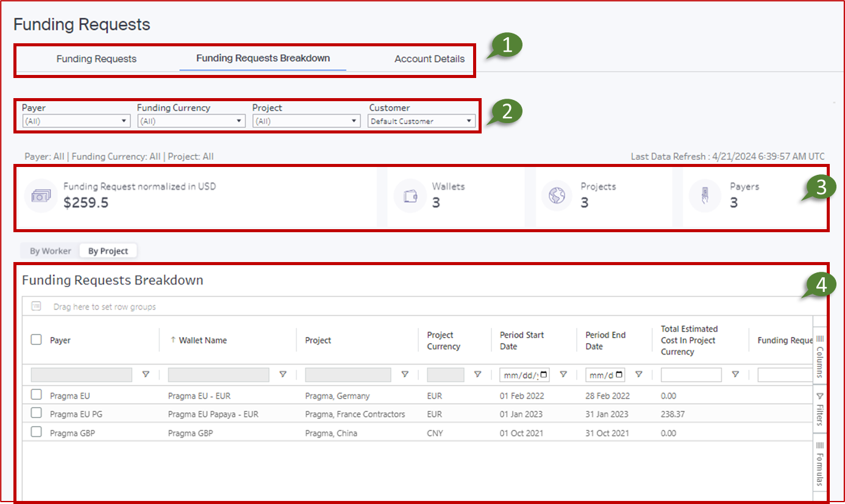Check the Pragma EU row checkbox
The image size is (845, 504).
click(x=37, y=395)
